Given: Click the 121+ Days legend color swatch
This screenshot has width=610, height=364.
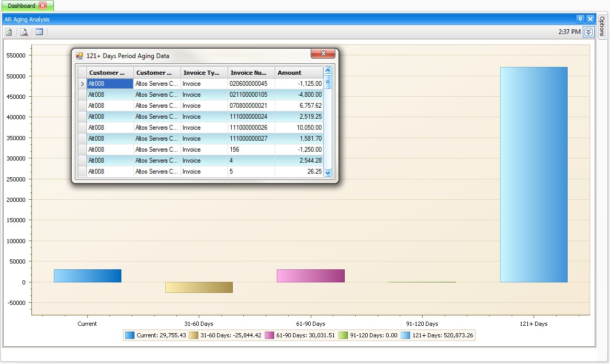Looking at the screenshot, I should click(x=406, y=336).
